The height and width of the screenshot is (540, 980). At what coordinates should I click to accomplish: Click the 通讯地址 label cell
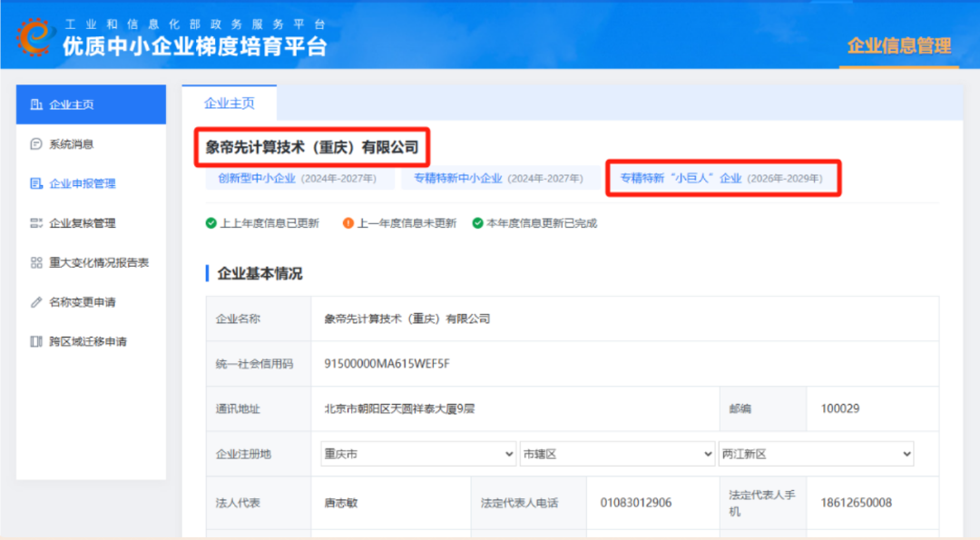point(259,408)
